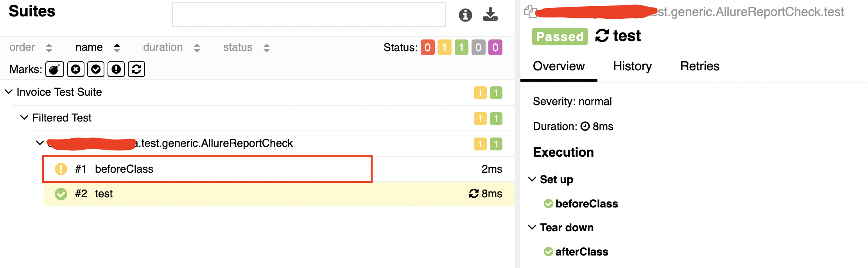The width and height of the screenshot is (868, 268).
Task: Toggle the failed cross mark filter
Action: pos(75,69)
